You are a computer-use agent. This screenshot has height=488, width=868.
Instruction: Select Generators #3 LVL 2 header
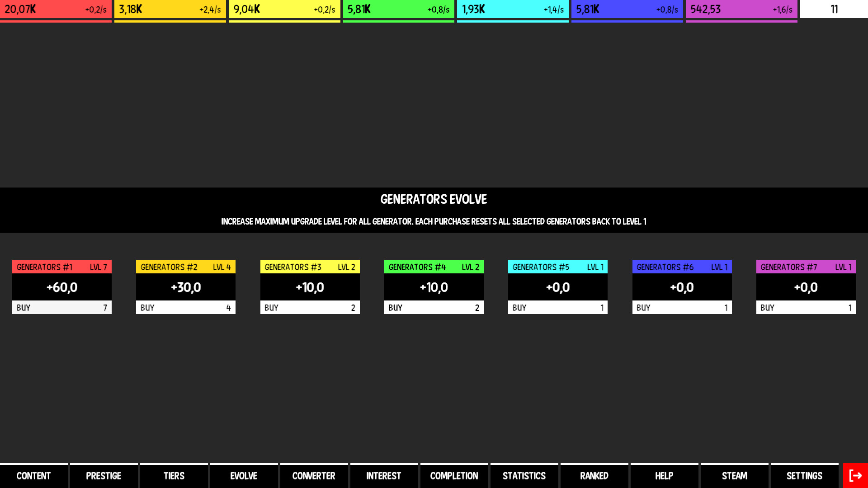point(310,267)
